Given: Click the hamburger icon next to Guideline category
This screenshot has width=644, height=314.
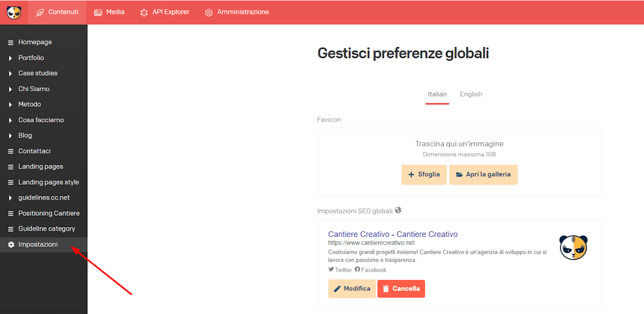Looking at the screenshot, I should (x=11, y=229).
